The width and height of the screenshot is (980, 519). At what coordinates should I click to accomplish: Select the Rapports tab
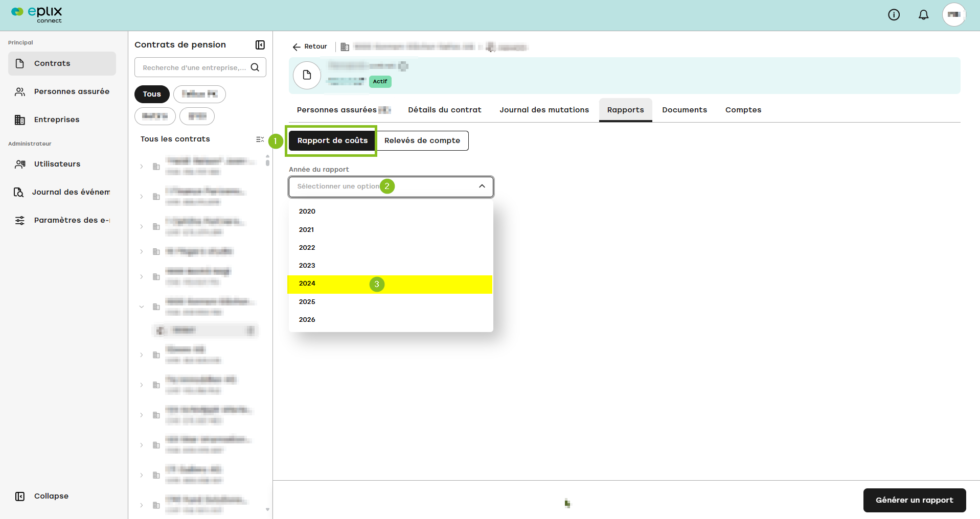(626, 110)
